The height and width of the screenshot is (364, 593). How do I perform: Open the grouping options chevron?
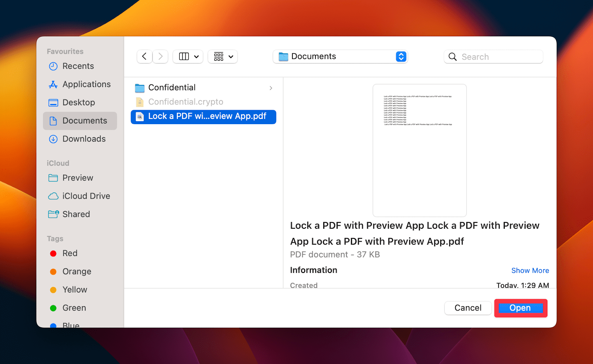click(x=231, y=57)
